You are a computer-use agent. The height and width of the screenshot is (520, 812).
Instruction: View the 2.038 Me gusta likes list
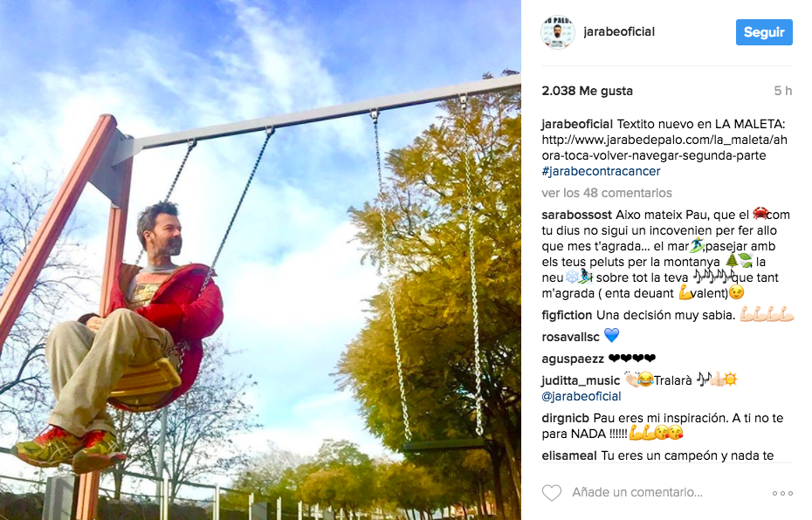click(x=588, y=91)
